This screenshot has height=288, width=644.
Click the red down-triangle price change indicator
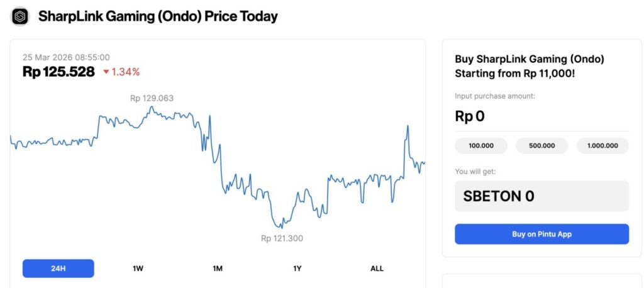point(106,72)
